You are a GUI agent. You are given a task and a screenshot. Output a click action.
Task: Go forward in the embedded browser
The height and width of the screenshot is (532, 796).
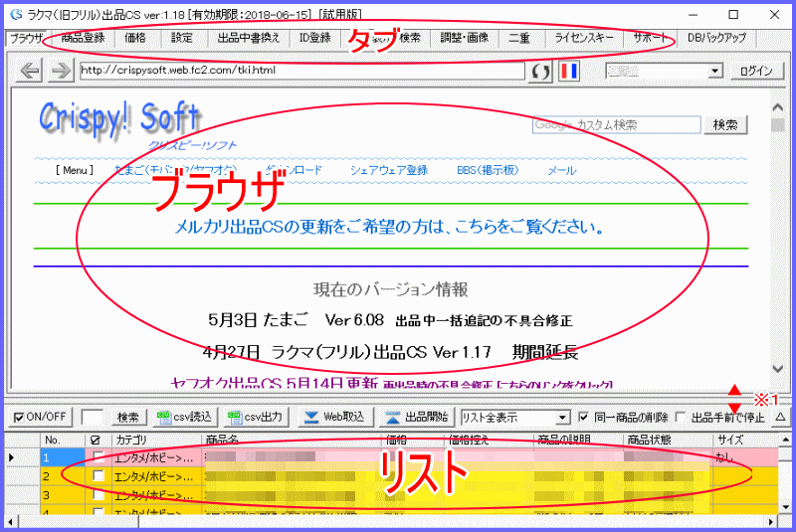point(62,71)
